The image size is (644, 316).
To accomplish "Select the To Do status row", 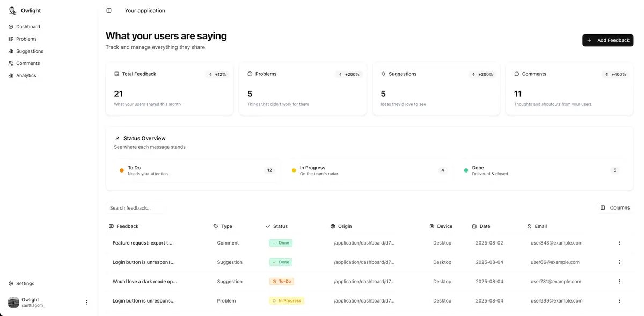I will point(197,170).
